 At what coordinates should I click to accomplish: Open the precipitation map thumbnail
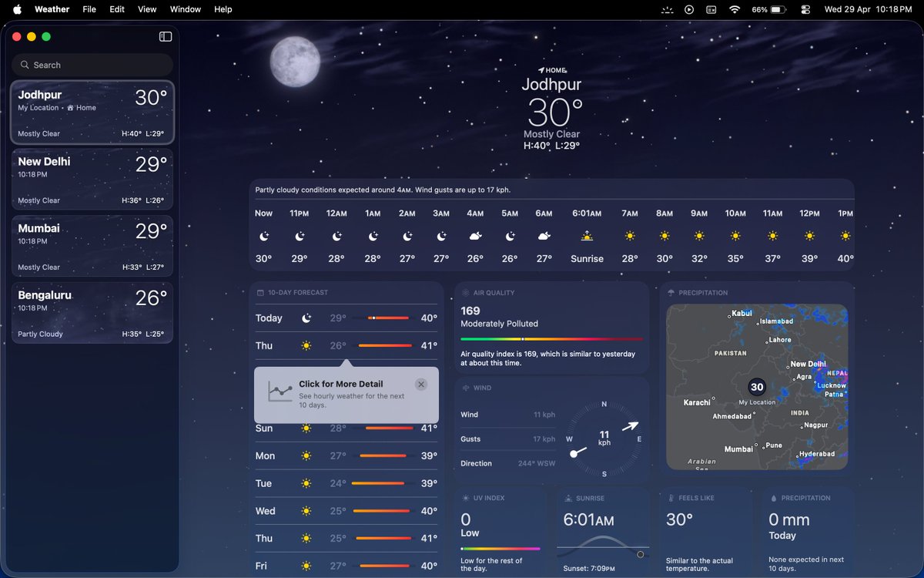tap(757, 387)
